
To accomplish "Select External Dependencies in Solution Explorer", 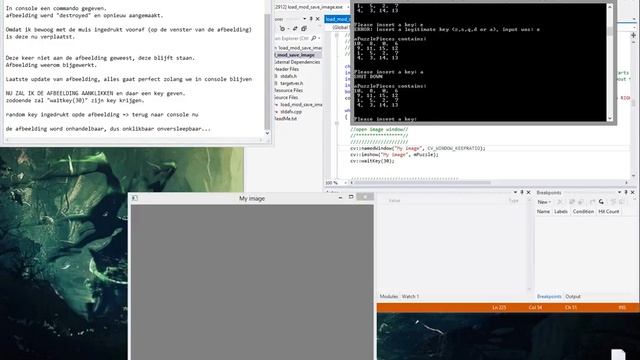I will point(298,62).
